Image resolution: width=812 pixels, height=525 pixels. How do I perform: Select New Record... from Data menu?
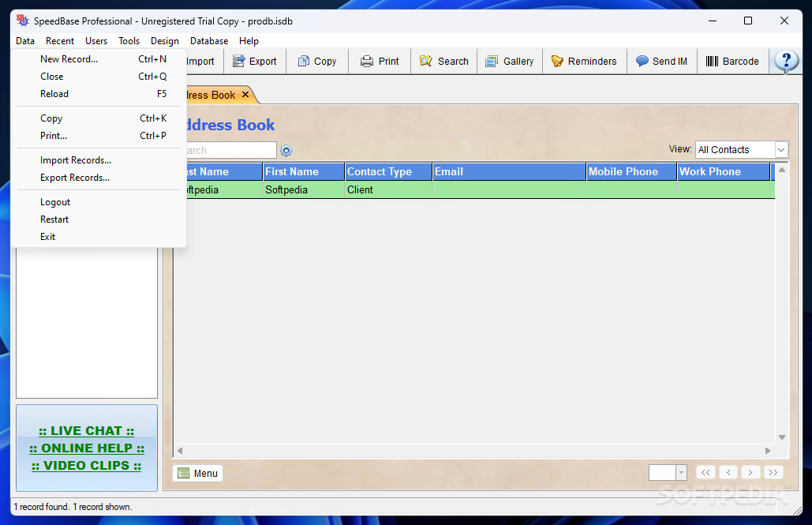point(99,59)
